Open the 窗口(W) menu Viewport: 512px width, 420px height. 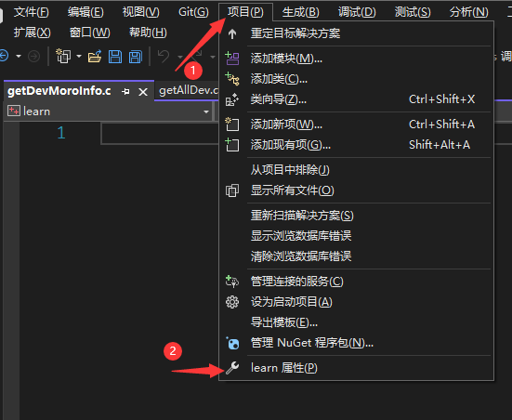[90, 33]
